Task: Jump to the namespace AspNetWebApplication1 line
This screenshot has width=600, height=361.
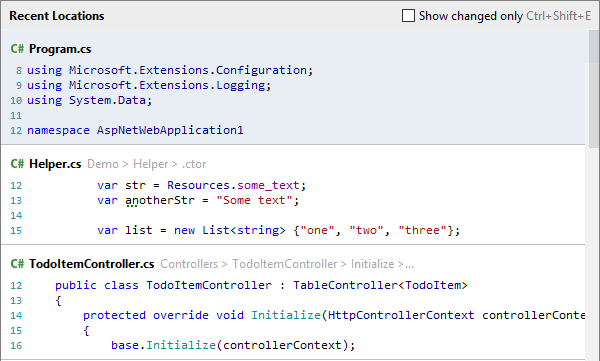Action: tap(135, 130)
